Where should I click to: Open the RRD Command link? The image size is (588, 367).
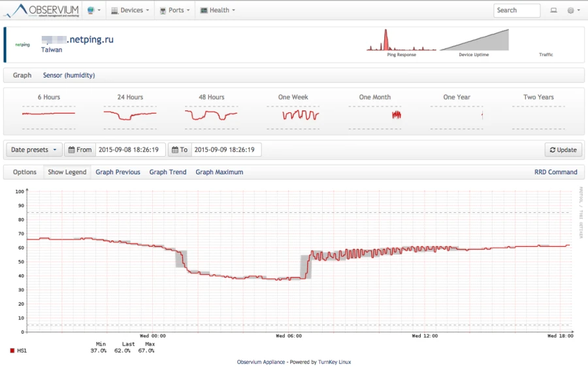pyautogui.click(x=556, y=172)
